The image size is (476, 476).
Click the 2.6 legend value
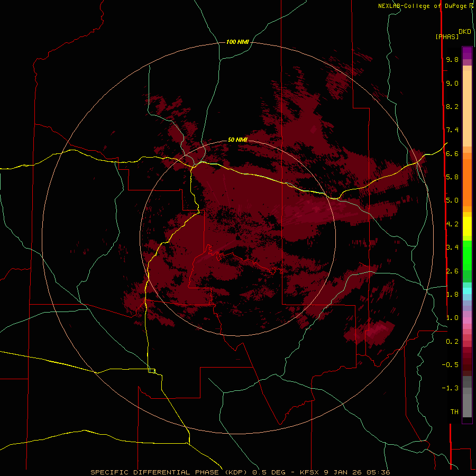point(452,271)
